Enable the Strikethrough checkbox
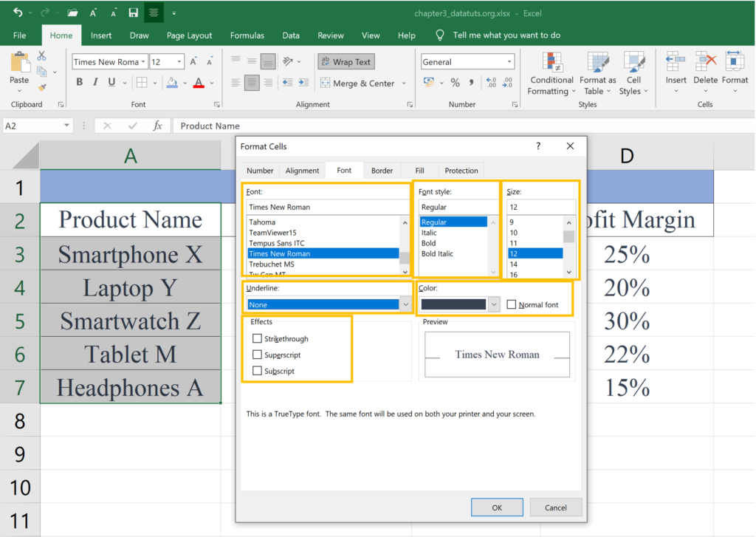 click(x=257, y=339)
